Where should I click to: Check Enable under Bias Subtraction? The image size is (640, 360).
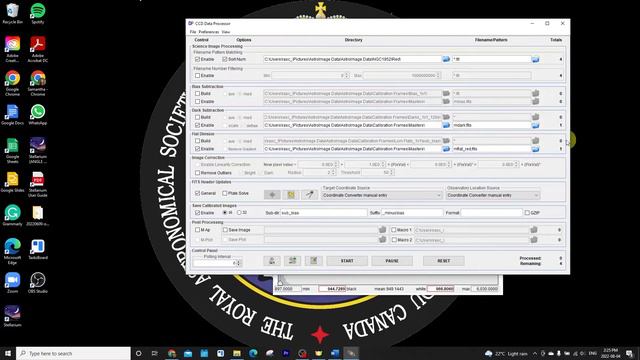click(x=198, y=101)
